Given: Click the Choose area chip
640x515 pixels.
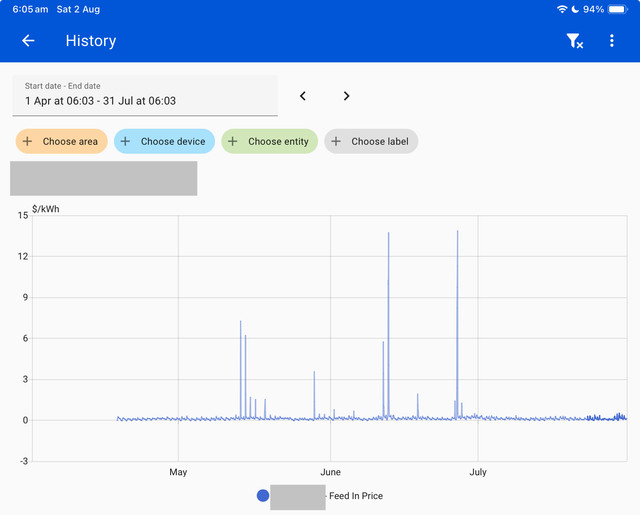Looking at the screenshot, I should (x=62, y=141).
